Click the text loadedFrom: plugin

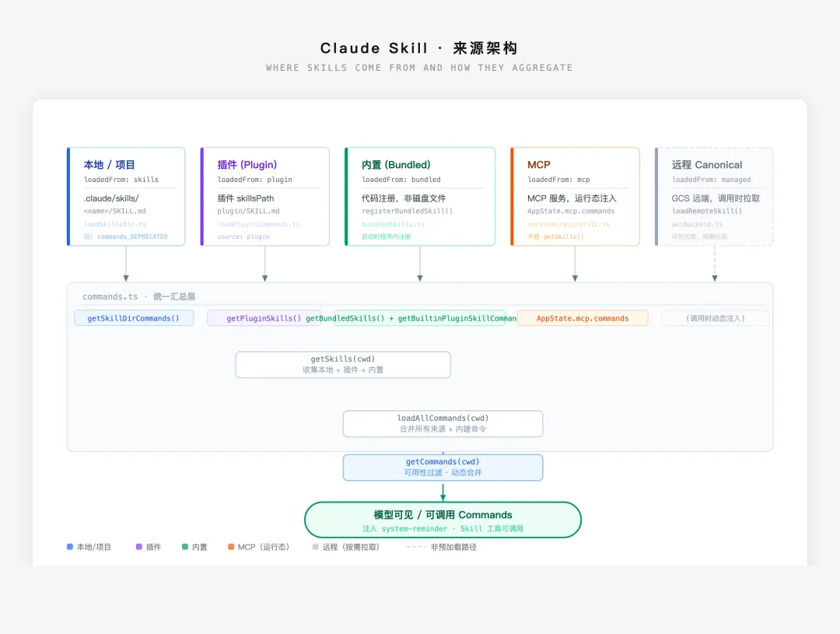click(x=254, y=180)
